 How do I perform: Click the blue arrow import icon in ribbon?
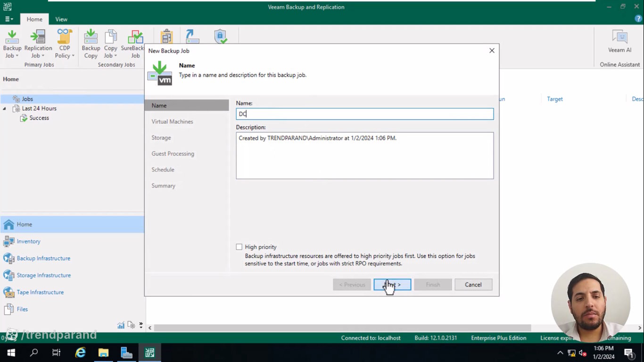(x=192, y=36)
